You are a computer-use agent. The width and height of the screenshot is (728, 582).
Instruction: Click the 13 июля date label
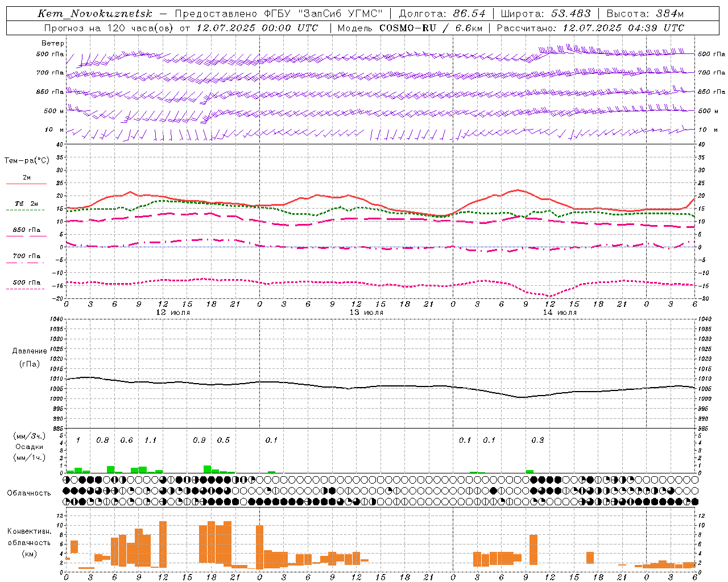(x=366, y=313)
